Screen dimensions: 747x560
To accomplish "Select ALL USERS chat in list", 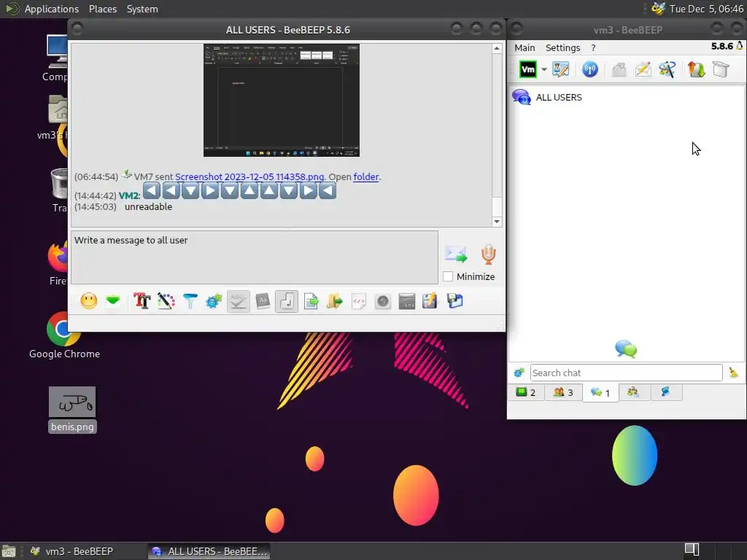I will [626, 97].
